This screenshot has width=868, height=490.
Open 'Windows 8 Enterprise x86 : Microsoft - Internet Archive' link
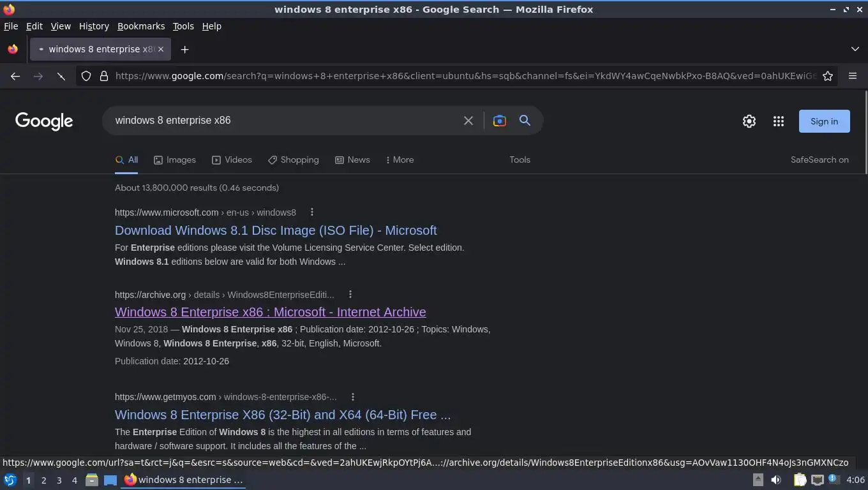(x=271, y=312)
